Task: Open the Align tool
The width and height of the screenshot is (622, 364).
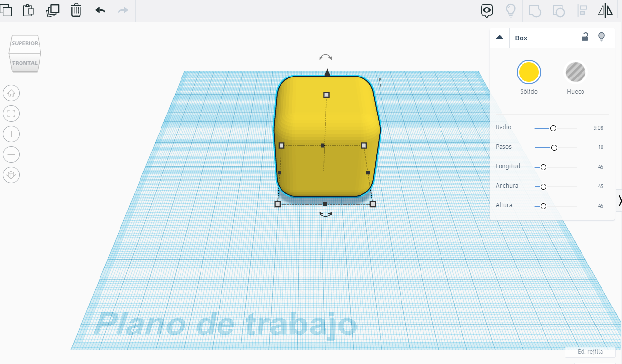Action: tap(583, 10)
